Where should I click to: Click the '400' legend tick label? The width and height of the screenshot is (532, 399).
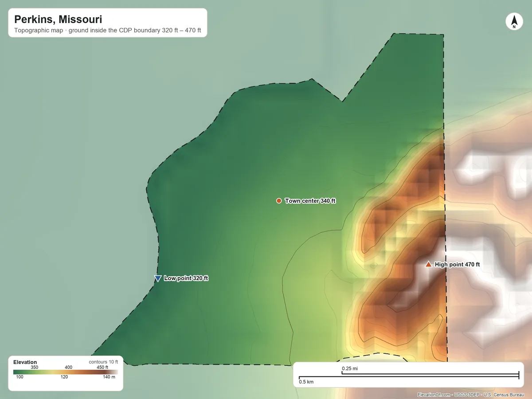click(68, 367)
